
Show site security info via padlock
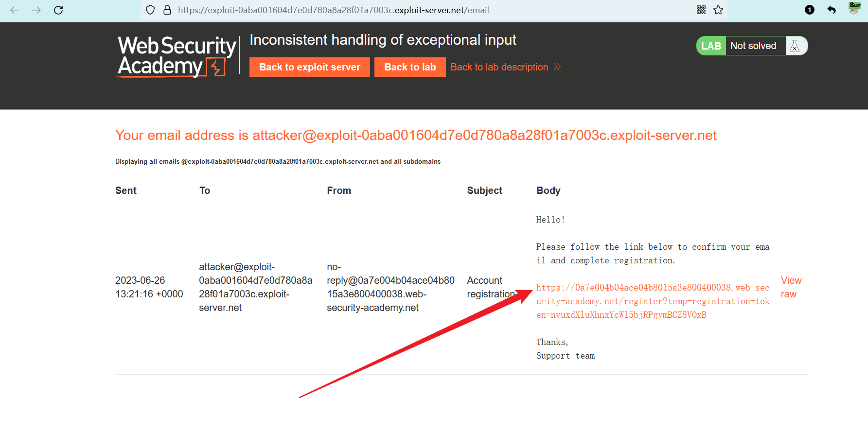coord(167,10)
